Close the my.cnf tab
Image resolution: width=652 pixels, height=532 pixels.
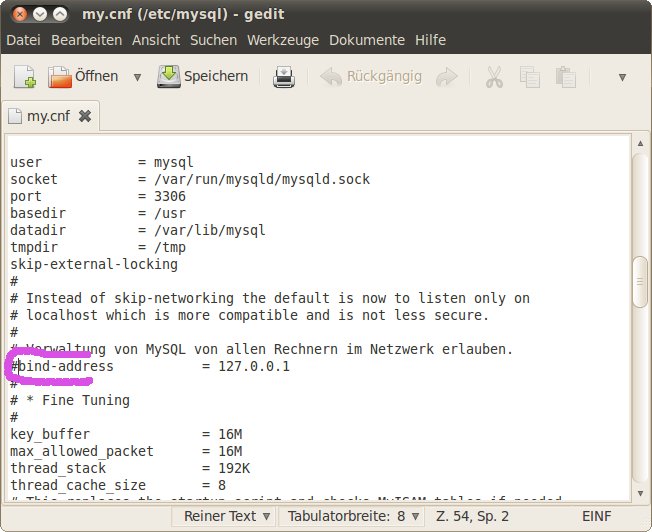point(85,116)
